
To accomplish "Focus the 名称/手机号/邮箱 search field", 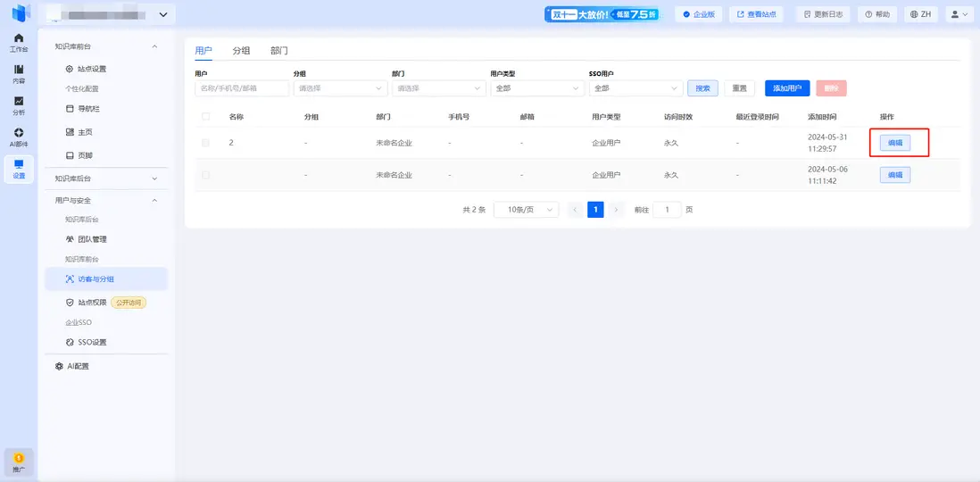I will [x=242, y=88].
